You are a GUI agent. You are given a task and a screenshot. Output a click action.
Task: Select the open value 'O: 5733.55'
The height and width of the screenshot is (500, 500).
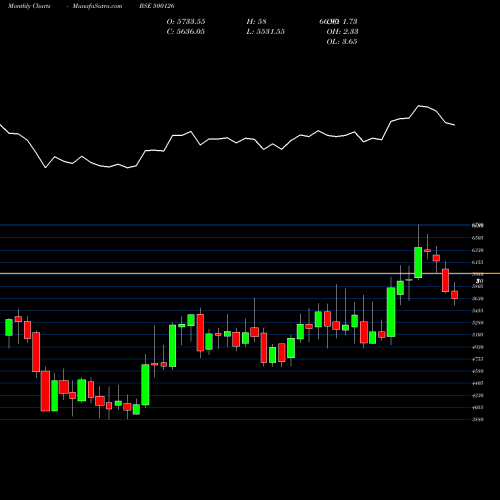(186, 22)
